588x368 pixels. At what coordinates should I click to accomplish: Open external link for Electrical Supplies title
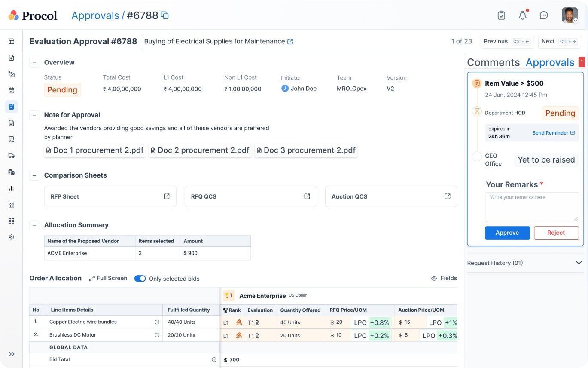(x=290, y=41)
